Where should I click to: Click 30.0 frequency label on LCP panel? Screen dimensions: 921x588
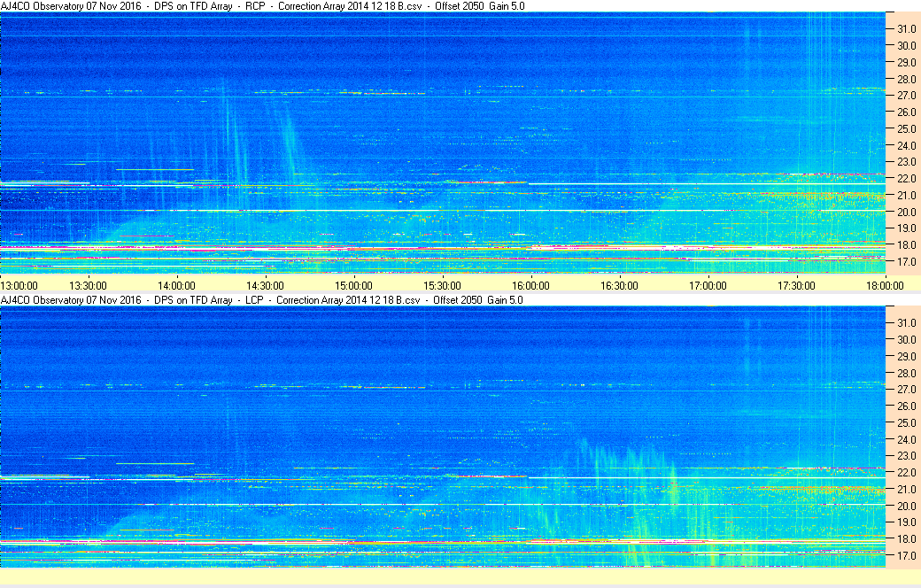906,339
